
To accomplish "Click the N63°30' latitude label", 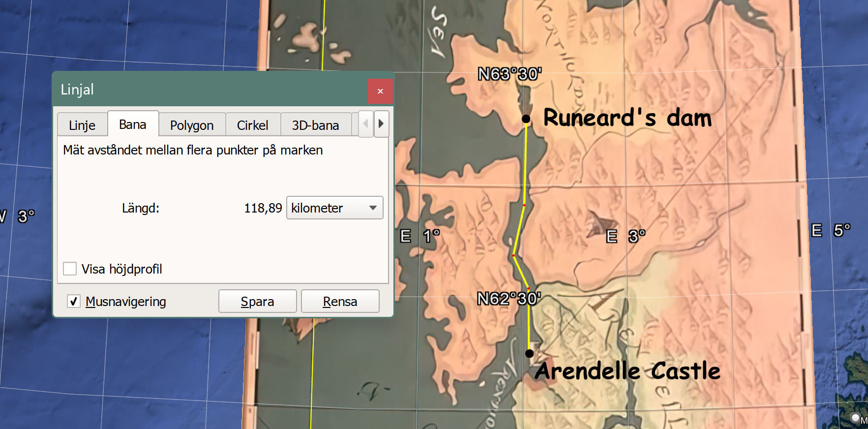I will pyautogui.click(x=509, y=74).
